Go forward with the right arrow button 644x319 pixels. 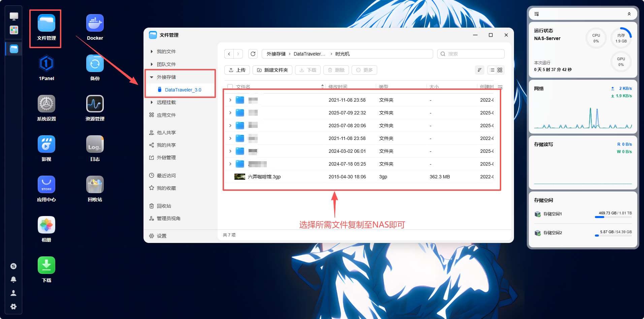tap(238, 54)
